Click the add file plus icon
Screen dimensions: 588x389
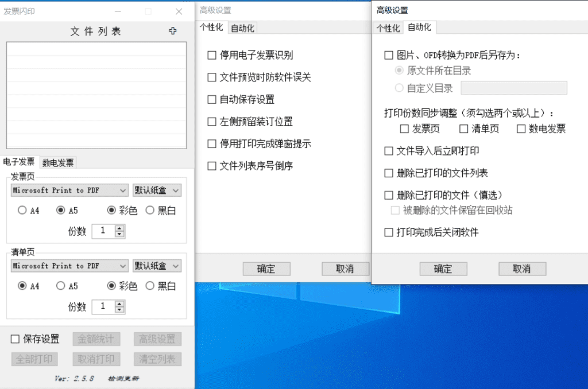click(172, 31)
